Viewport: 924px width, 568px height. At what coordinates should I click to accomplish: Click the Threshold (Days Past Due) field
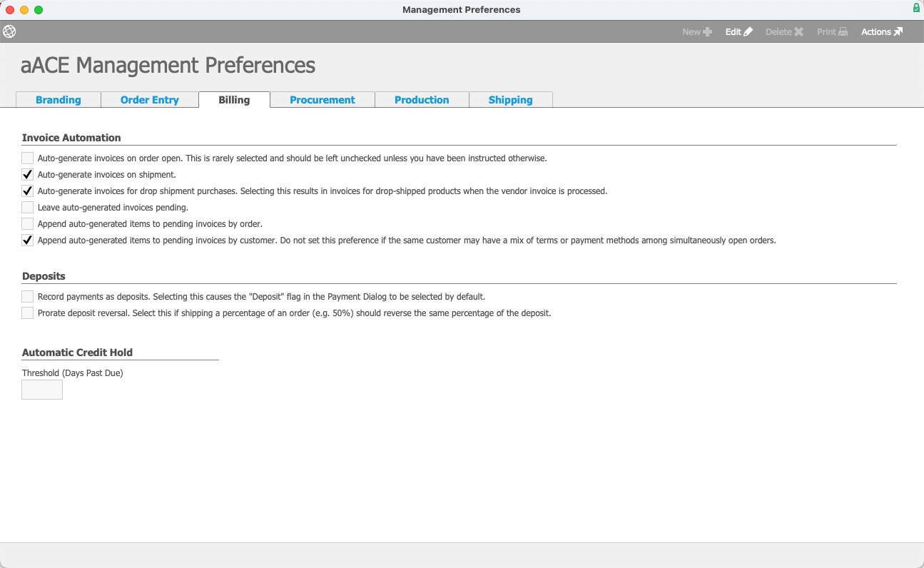[x=42, y=390]
